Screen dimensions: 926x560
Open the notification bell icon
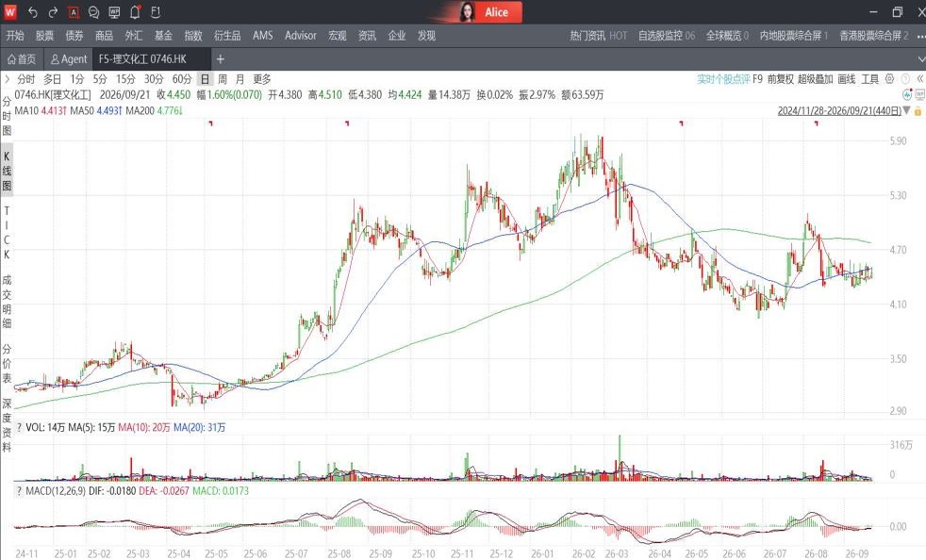[135, 12]
